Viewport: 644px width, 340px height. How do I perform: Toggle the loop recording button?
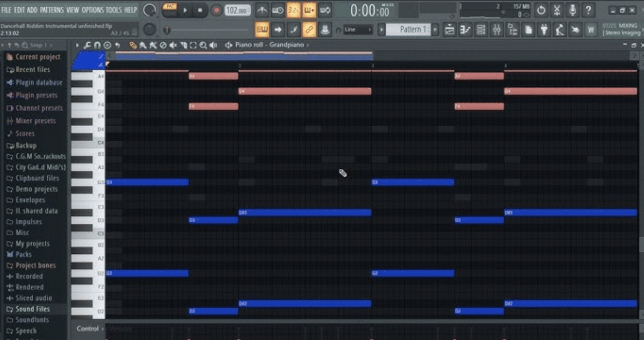(325, 10)
